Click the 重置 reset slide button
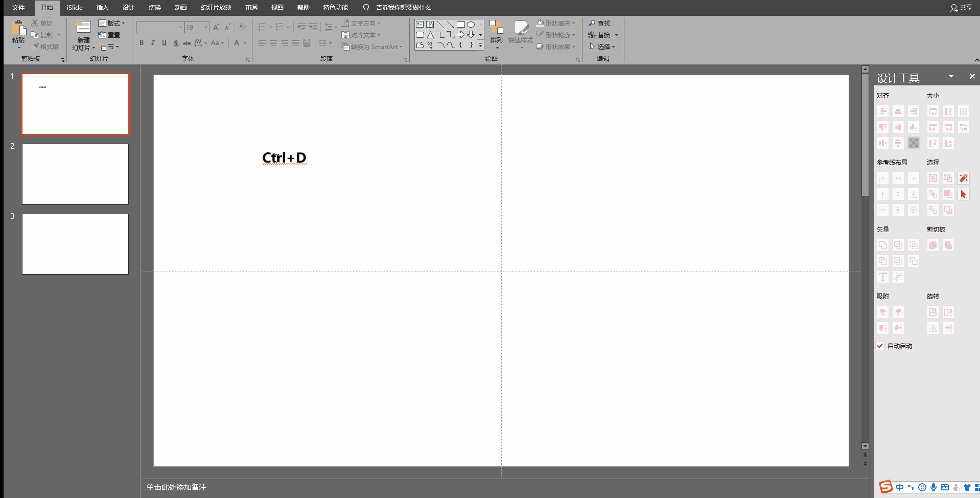This screenshot has width=980, height=498. (109, 35)
